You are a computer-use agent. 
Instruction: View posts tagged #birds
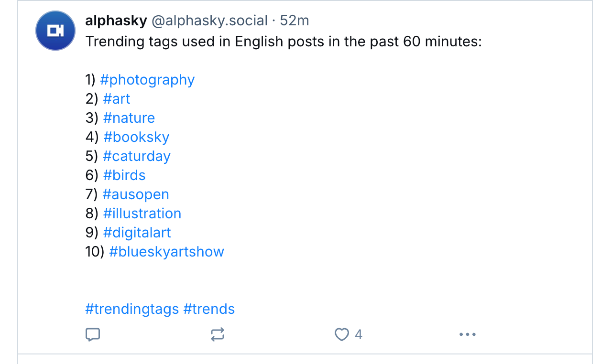click(124, 175)
